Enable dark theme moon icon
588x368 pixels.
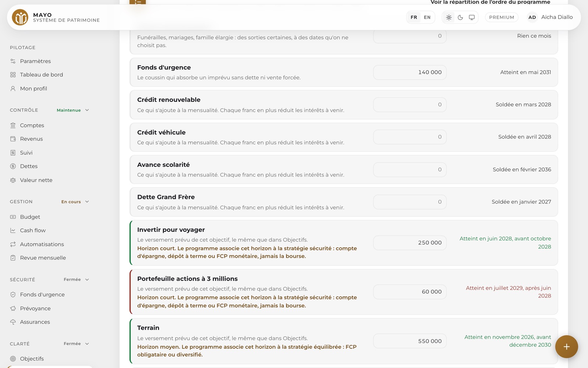coord(460,17)
